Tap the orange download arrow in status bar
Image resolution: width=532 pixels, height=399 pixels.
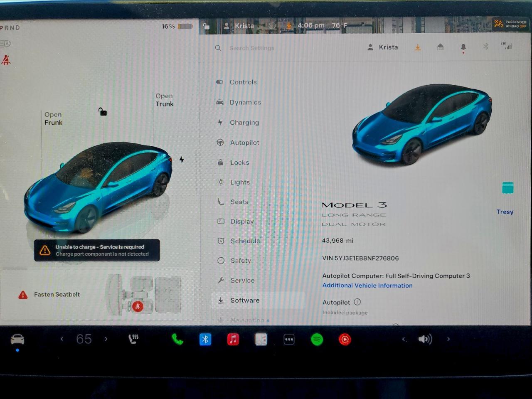(288, 26)
